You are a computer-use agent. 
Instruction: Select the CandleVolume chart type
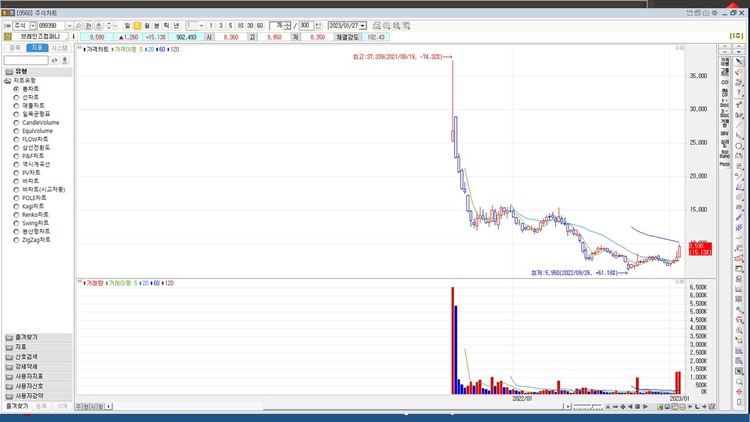click(16, 122)
